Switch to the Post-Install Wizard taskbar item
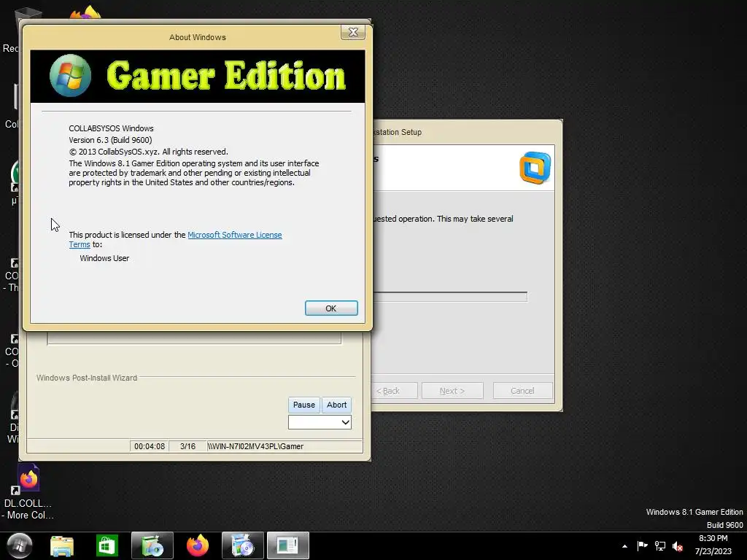The height and width of the screenshot is (560, 747). (x=287, y=545)
